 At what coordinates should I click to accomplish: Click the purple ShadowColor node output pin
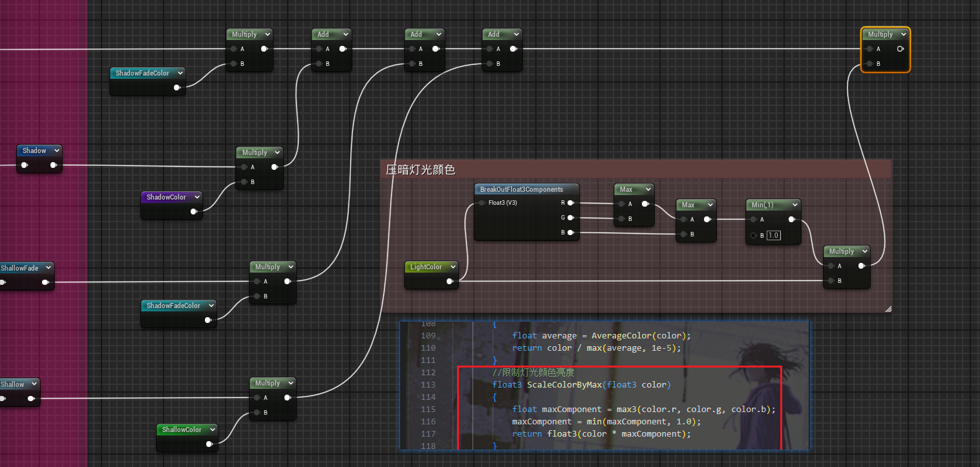coord(193,212)
